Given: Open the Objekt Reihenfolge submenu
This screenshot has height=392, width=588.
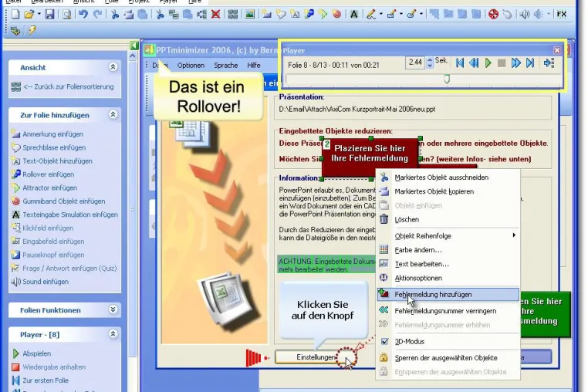Looking at the screenshot, I should (448, 236).
